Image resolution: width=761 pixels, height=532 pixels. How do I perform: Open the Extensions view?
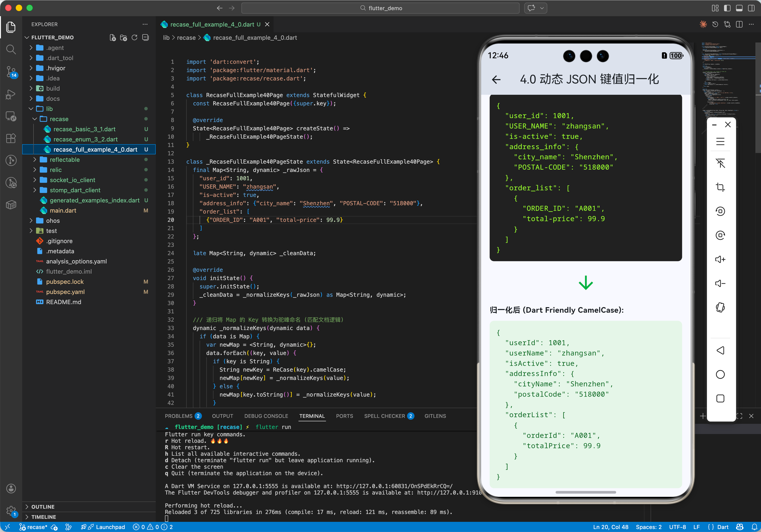pyautogui.click(x=11, y=138)
